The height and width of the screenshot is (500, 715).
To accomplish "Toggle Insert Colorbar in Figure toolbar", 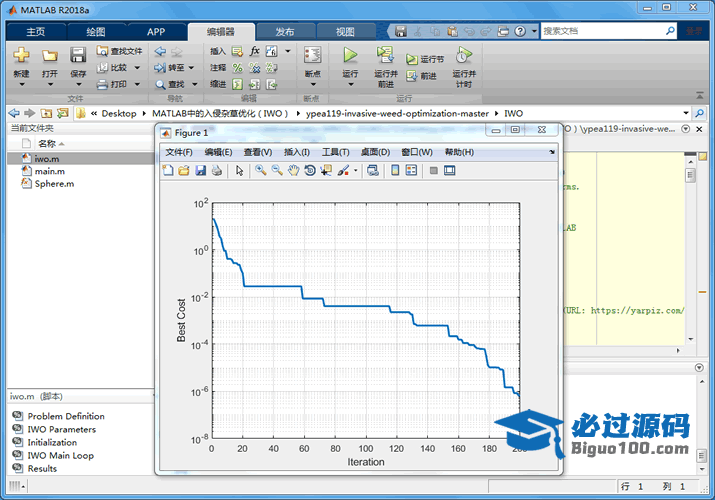I will (x=395, y=171).
